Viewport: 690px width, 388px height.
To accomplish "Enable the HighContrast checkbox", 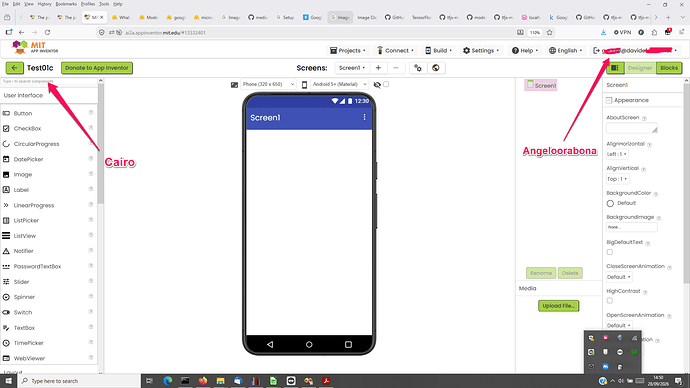I will (x=609, y=300).
